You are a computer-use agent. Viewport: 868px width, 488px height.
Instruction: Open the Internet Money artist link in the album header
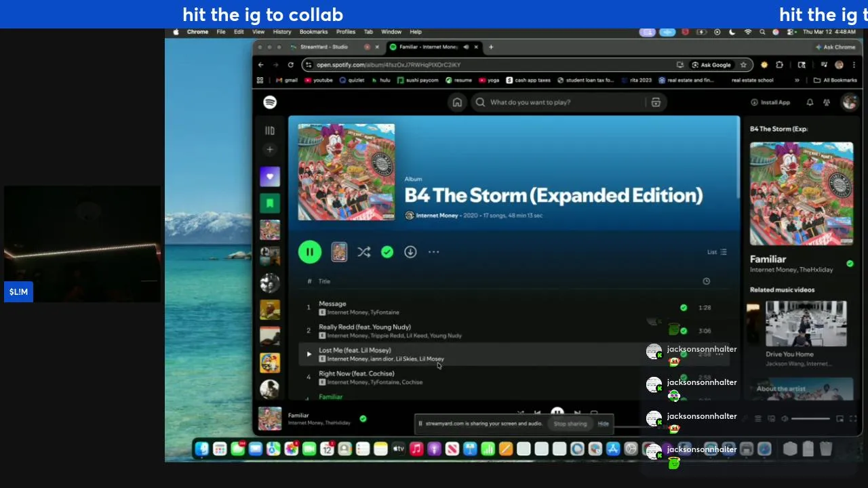(437, 216)
